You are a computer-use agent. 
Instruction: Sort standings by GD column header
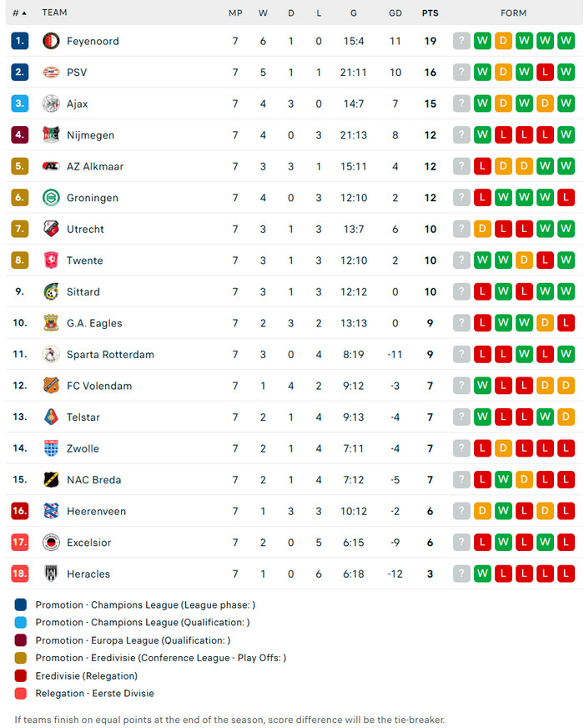coord(395,13)
